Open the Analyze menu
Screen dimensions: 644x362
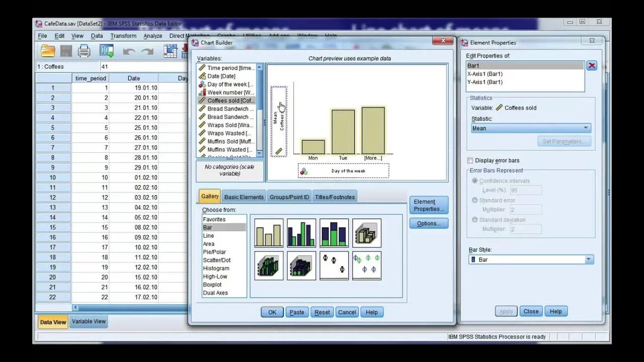coord(152,36)
